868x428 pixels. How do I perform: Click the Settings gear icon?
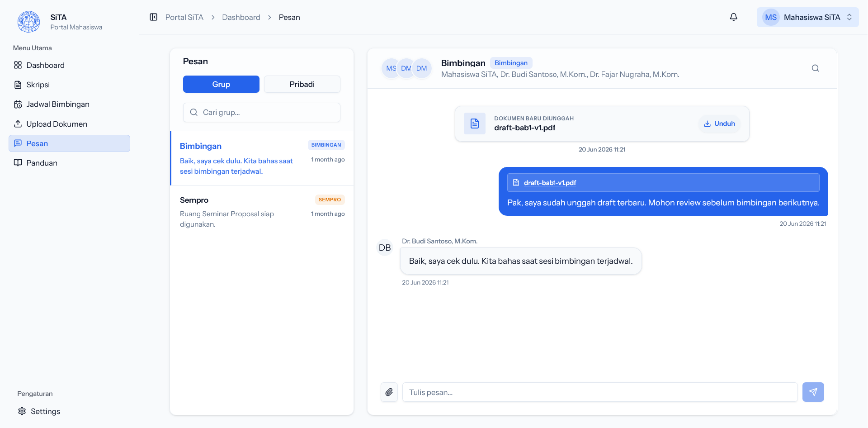22,411
